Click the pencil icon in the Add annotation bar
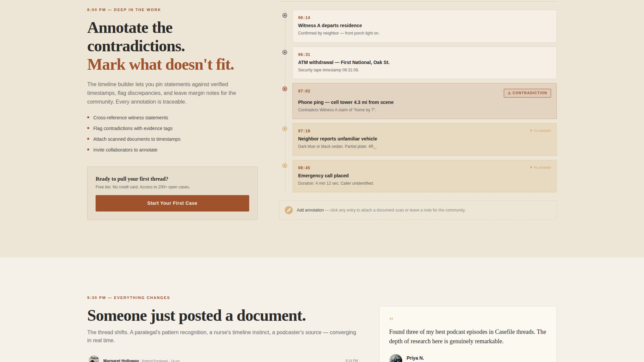The height and width of the screenshot is (362, 644). click(x=289, y=210)
